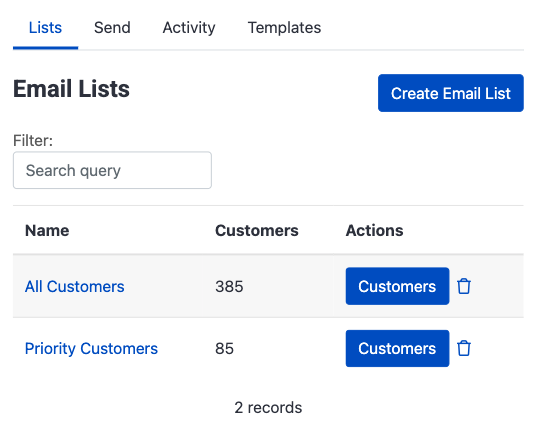Viewport: 538px width, 443px height.
Task: Delete the Priority Customers list via trash icon
Action: tap(464, 348)
